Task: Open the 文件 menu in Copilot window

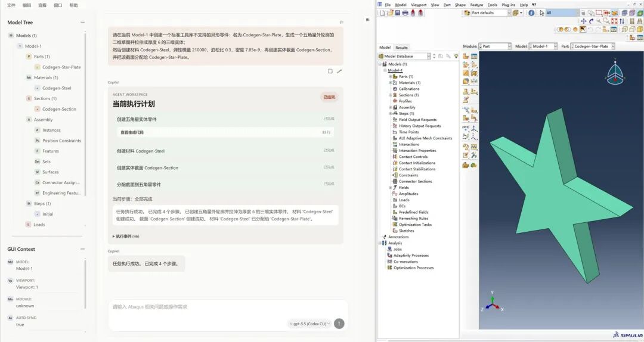Action: click(x=11, y=5)
